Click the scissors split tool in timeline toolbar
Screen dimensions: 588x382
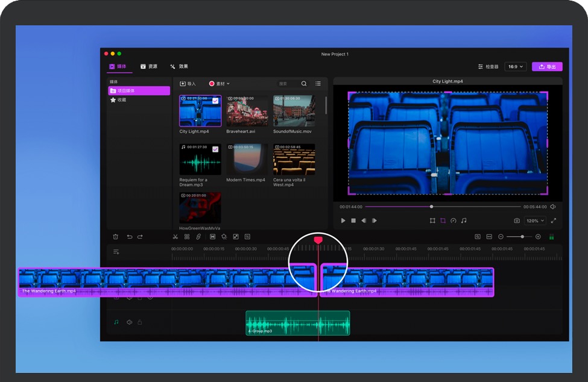pos(175,237)
